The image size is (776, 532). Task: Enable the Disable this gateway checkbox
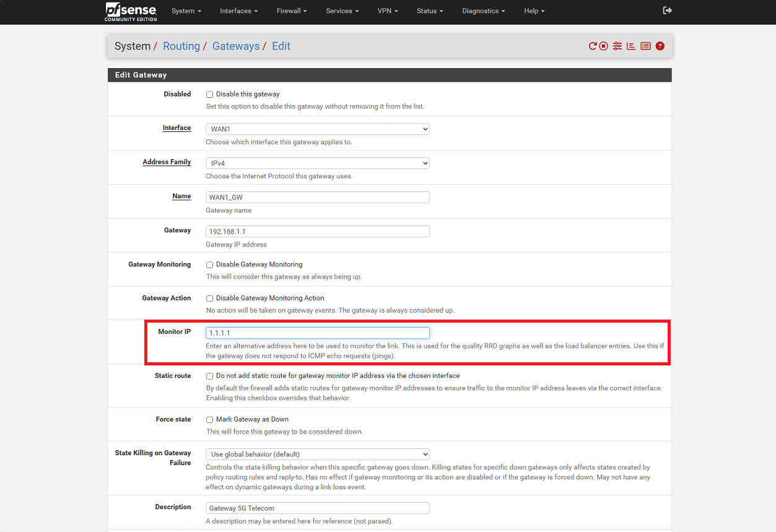[x=209, y=95]
